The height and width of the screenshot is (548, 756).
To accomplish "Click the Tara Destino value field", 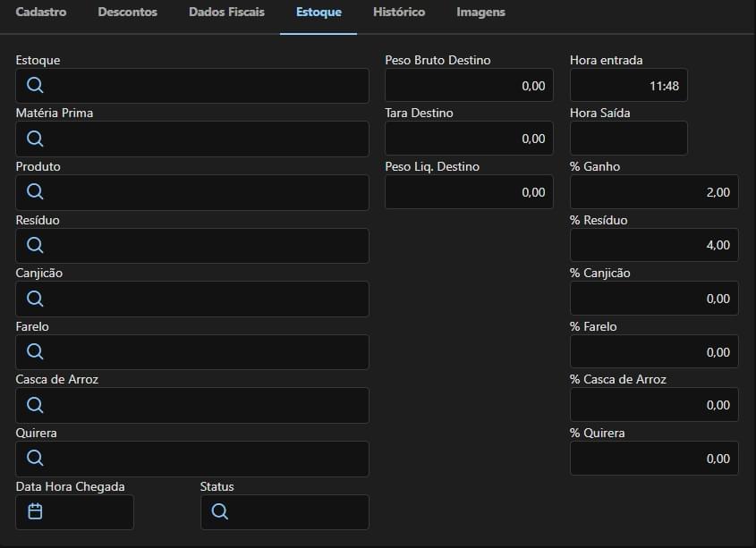I will [x=469, y=139].
